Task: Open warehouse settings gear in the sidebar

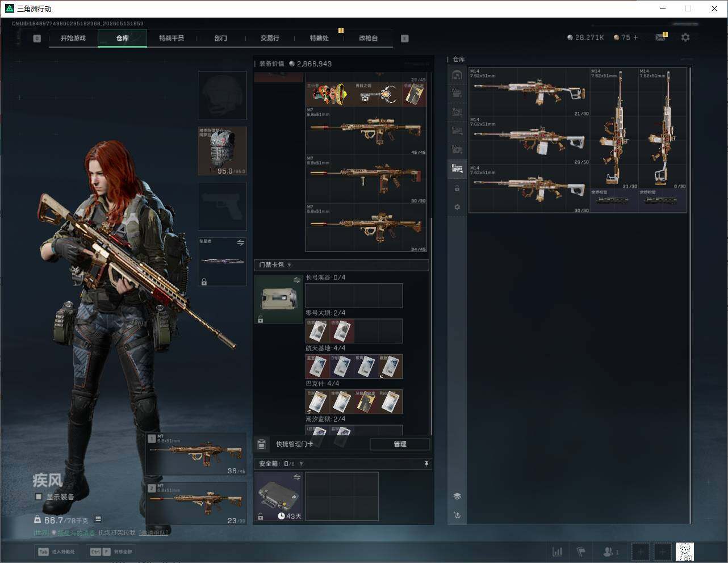Action: click(x=457, y=207)
